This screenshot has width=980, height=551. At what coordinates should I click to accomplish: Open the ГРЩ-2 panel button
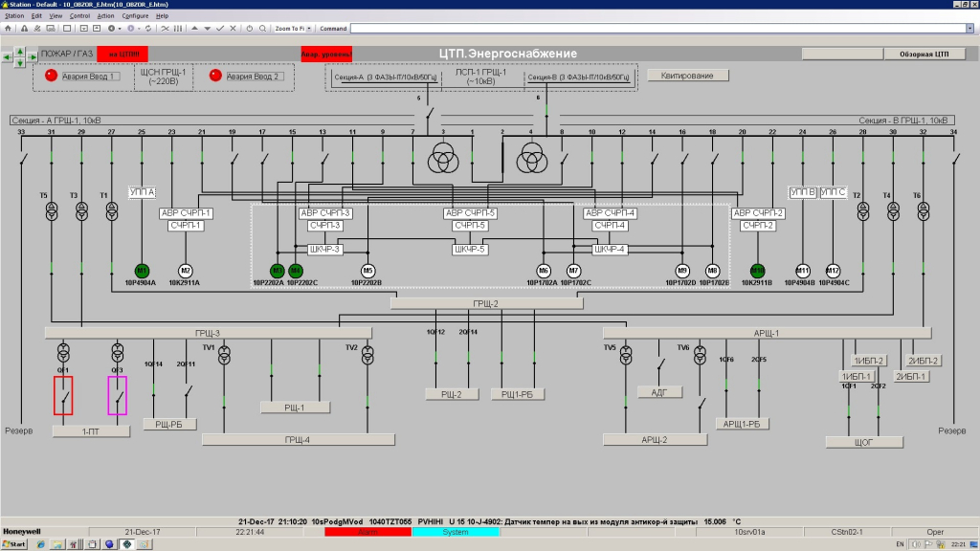click(x=486, y=303)
